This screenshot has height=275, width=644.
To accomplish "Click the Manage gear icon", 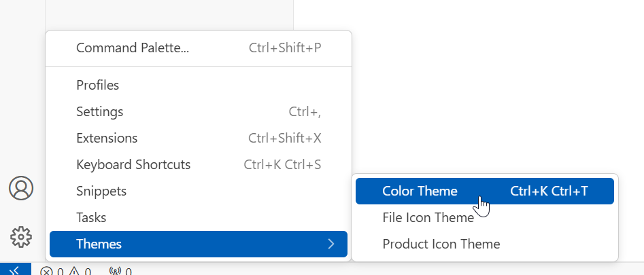I will 21,236.
